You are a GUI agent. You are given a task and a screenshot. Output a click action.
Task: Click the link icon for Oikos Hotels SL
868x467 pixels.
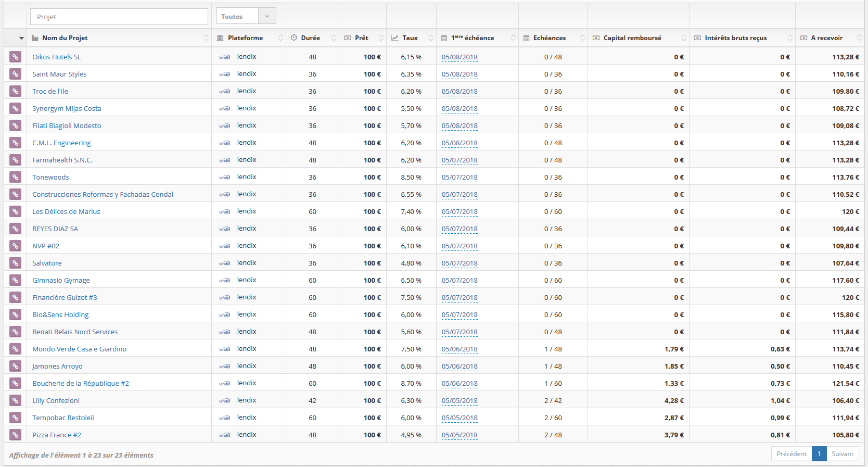16,57
